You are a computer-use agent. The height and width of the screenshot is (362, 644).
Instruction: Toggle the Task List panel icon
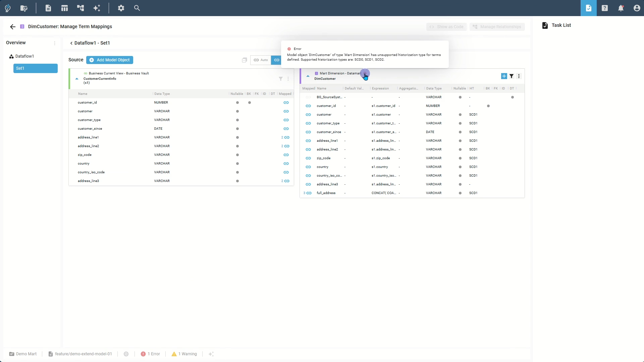pos(589,8)
